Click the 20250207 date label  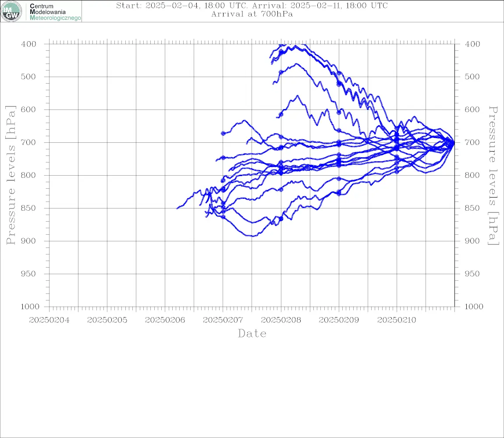pyautogui.click(x=223, y=320)
